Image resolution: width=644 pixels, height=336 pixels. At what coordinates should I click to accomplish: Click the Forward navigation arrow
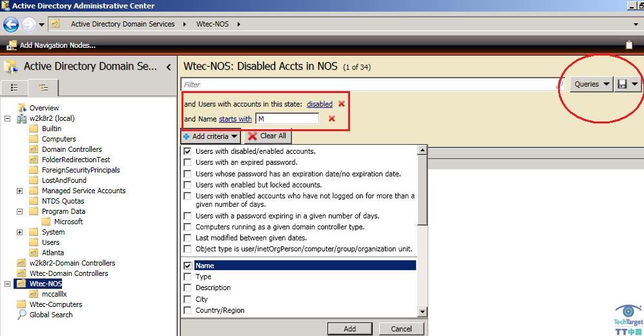pyautogui.click(x=28, y=25)
